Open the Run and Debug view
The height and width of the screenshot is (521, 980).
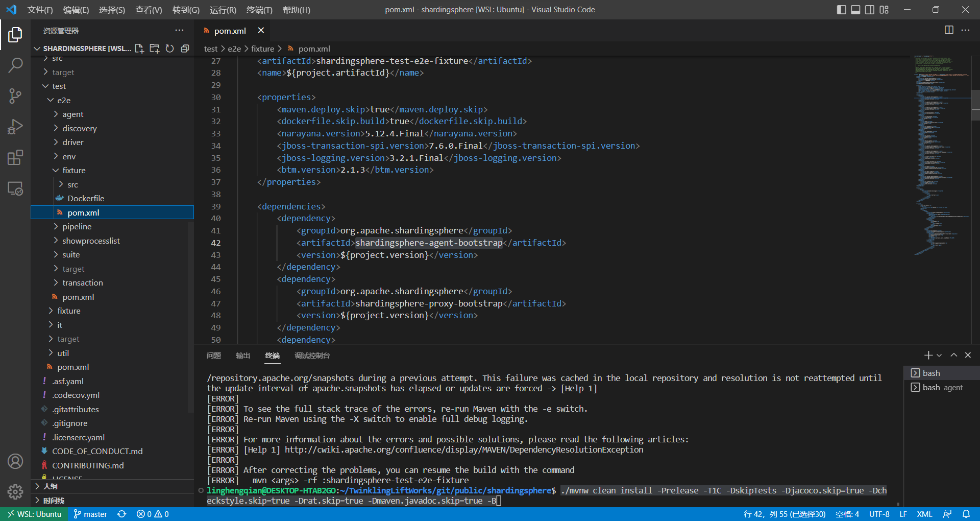click(x=15, y=126)
